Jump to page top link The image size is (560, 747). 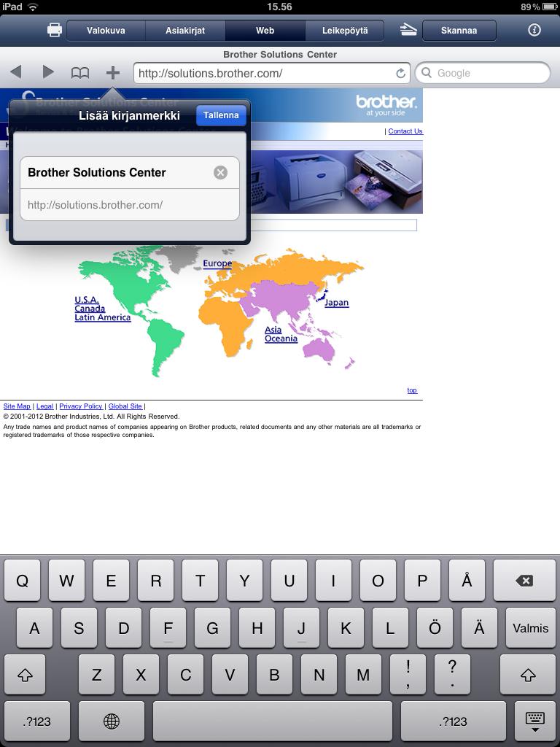click(412, 390)
